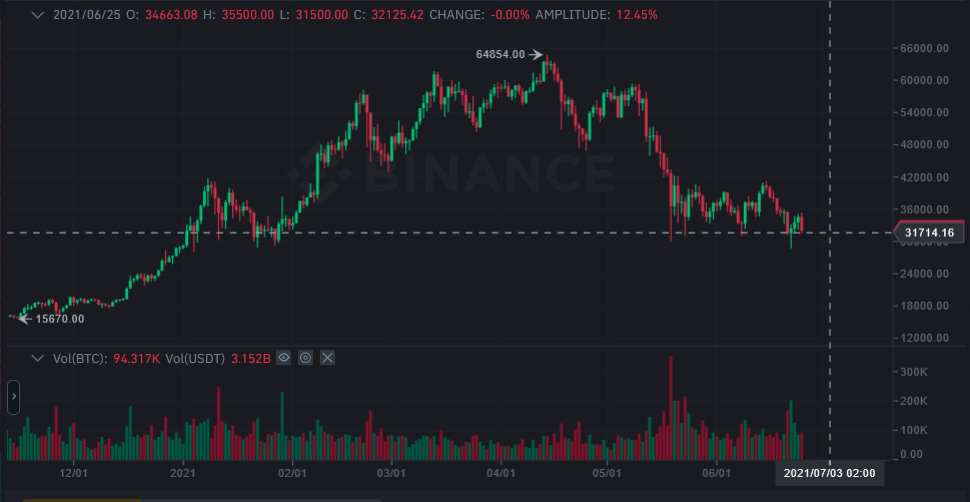Viewport: 970px width, 502px height.
Task: Collapse the Vol(BTC) legend chevron
Action: pyautogui.click(x=39, y=357)
